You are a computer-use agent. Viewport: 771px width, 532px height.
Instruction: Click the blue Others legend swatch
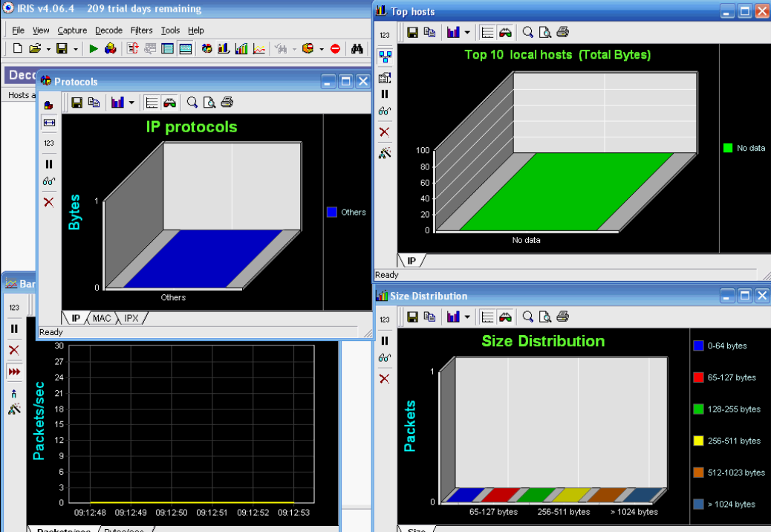tap(332, 212)
